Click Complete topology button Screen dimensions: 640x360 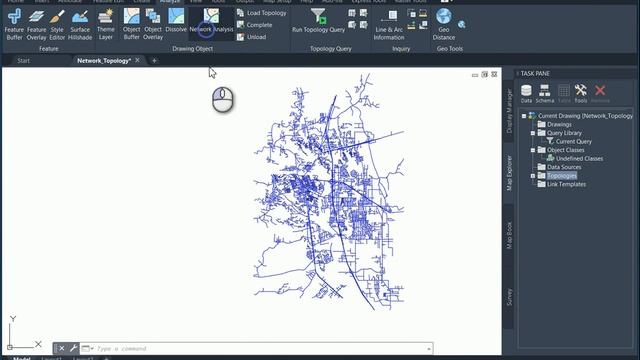pos(255,25)
